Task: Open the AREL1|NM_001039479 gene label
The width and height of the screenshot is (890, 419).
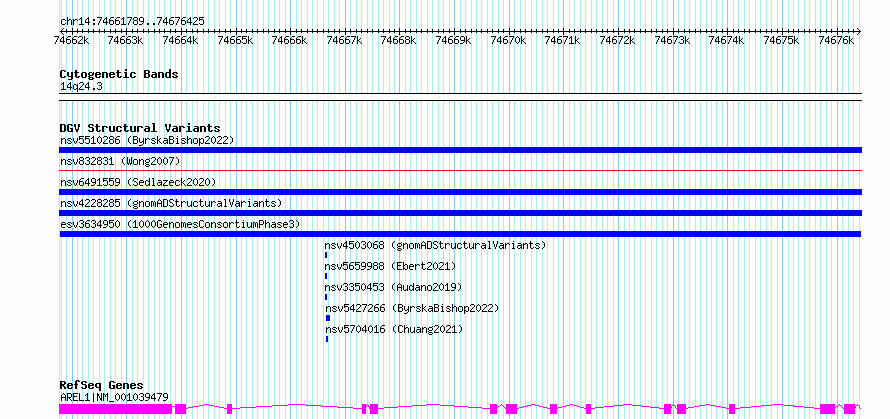Action: (114, 397)
